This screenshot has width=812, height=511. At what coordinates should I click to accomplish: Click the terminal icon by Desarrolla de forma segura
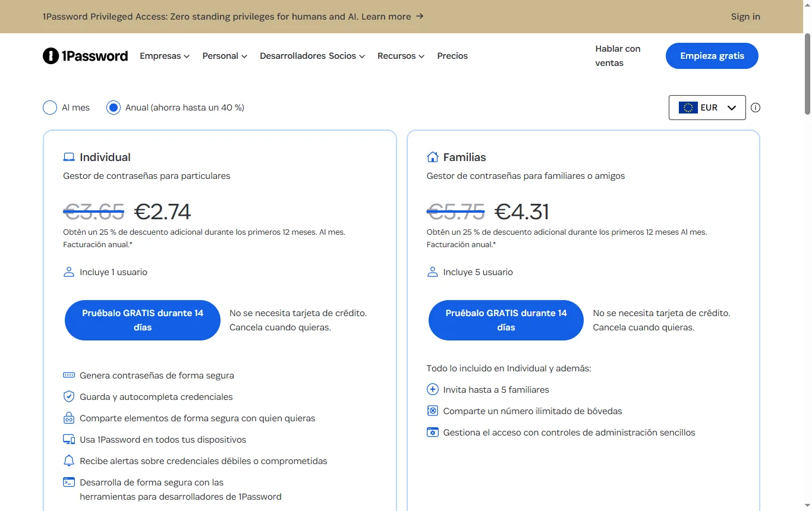click(69, 482)
